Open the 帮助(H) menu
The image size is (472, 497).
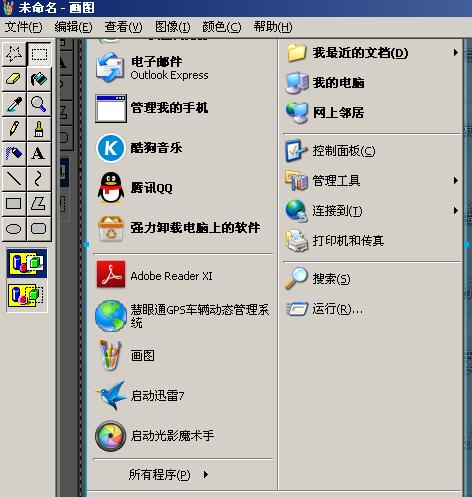[273, 27]
